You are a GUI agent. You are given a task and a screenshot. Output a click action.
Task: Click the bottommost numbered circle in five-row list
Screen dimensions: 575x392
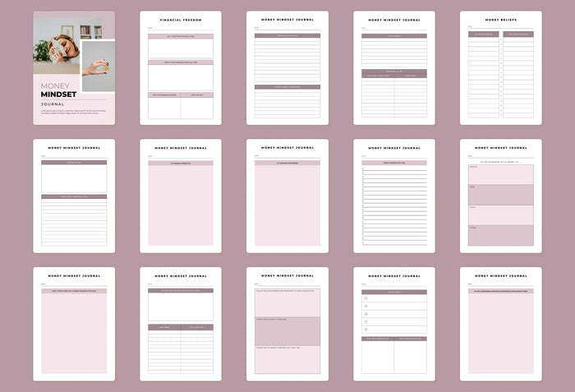(366, 330)
